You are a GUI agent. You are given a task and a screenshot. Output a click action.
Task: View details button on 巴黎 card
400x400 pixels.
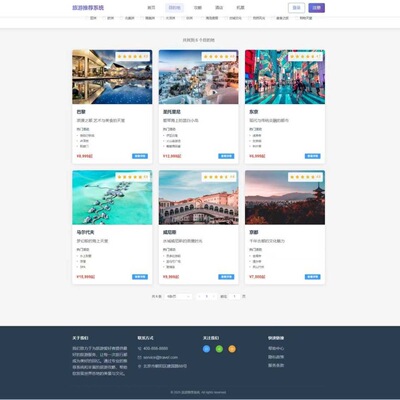tap(140, 156)
